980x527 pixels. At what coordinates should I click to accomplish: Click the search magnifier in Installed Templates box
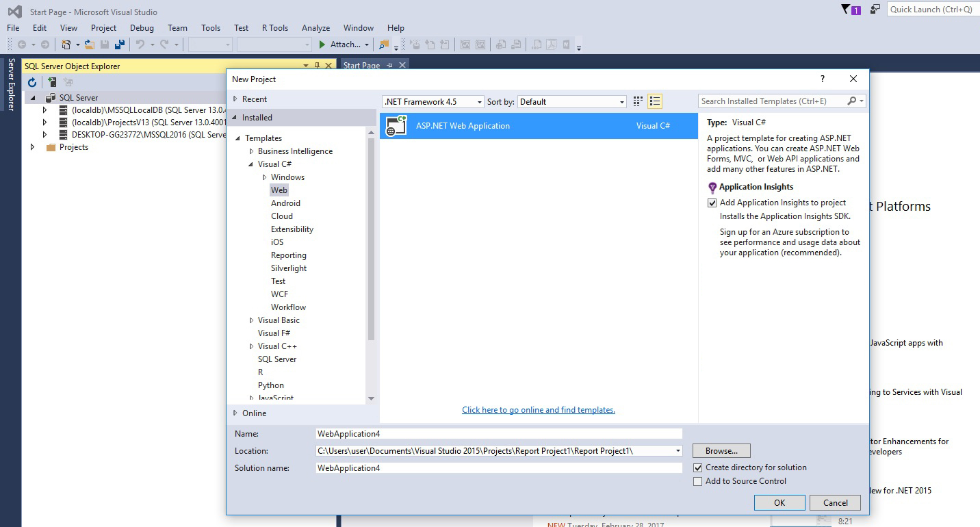pos(851,101)
